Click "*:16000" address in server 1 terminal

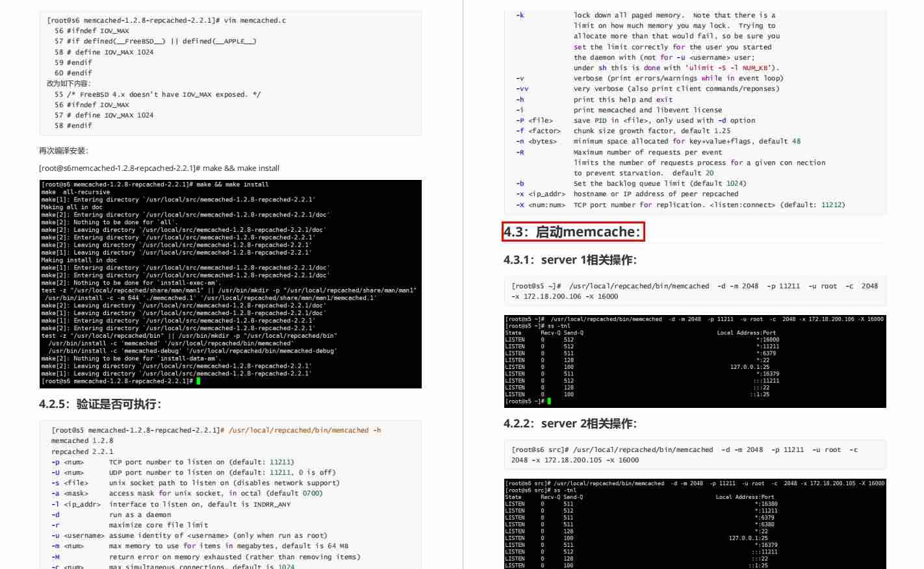click(x=767, y=340)
